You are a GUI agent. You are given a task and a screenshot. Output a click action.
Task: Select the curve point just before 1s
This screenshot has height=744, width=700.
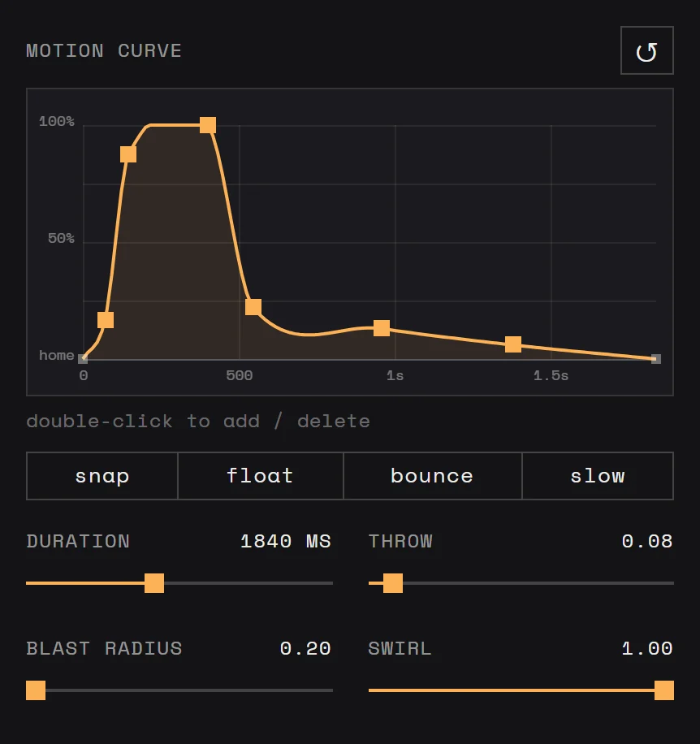click(x=382, y=328)
